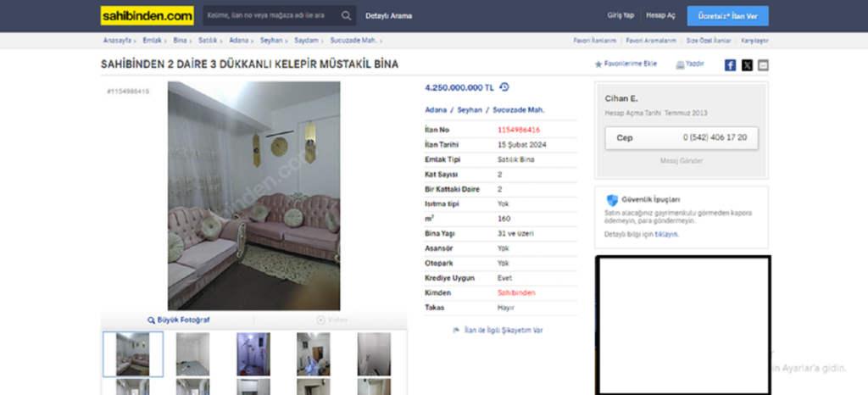Share listing on Facebook

click(x=730, y=65)
